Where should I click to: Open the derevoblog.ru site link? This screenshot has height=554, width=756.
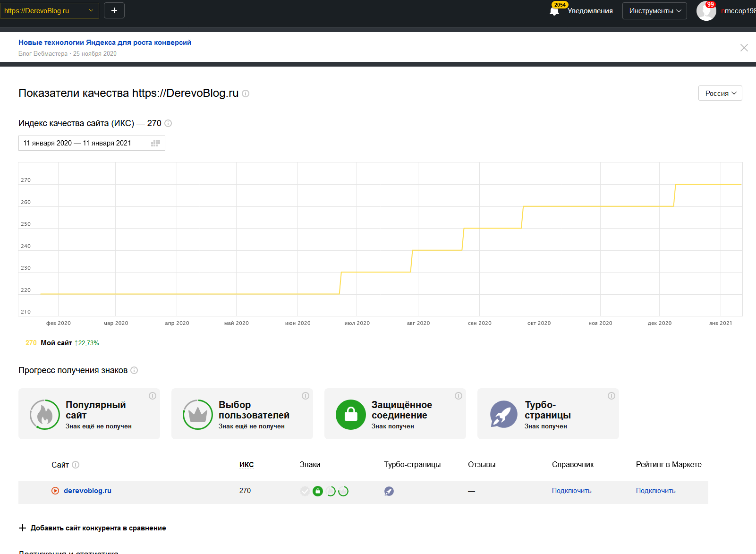[x=87, y=491]
